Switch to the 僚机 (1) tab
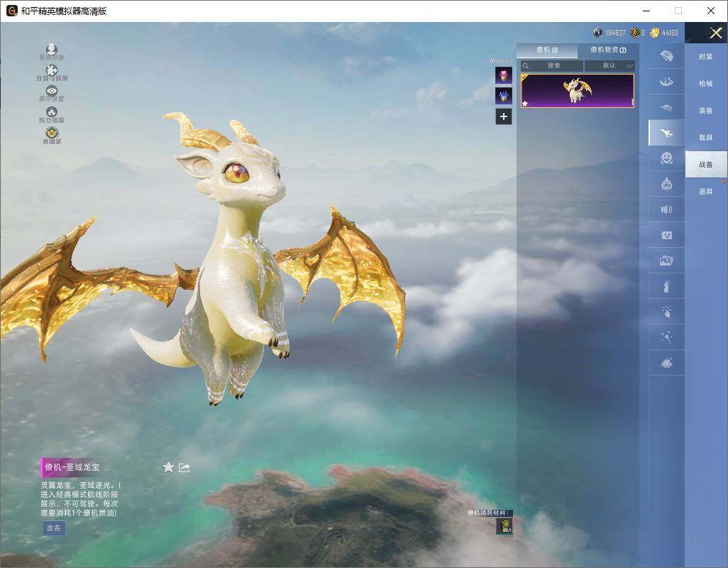This screenshot has height=568, width=728. tap(547, 50)
